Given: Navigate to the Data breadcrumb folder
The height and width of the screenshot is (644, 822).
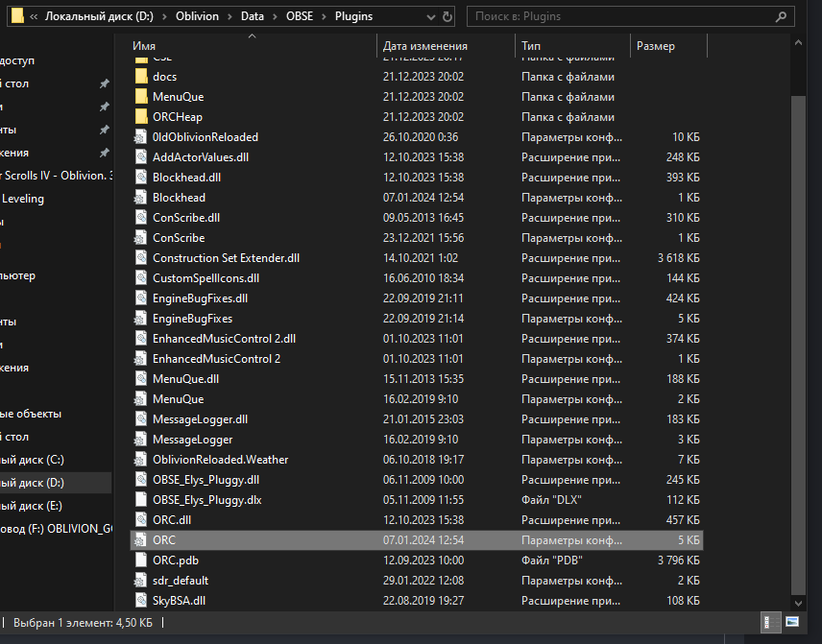Looking at the screenshot, I should click(x=253, y=16).
